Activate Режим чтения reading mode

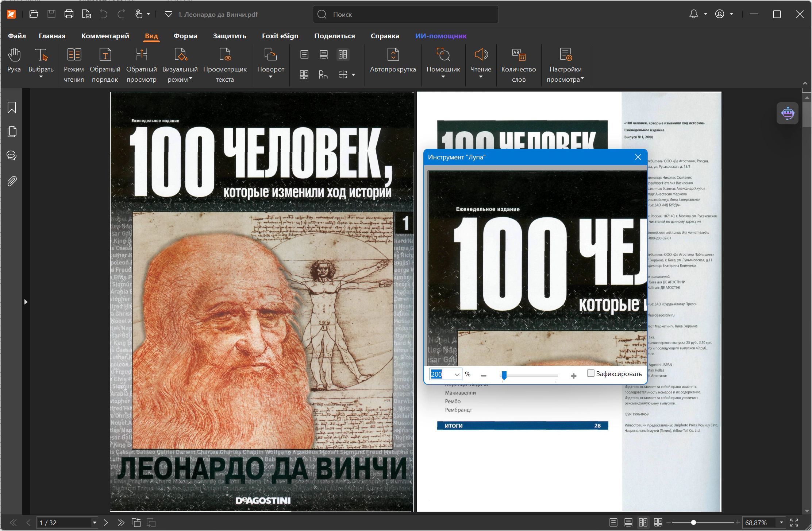[x=74, y=65]
